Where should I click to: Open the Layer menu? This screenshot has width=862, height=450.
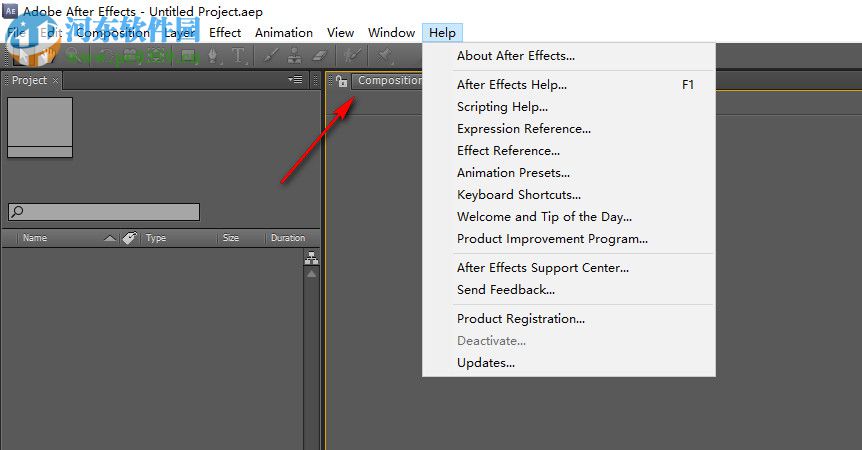[180, 32]
